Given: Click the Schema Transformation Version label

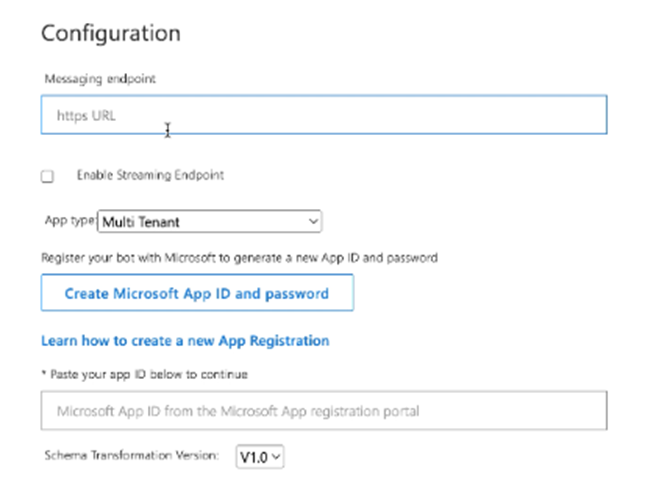Looking at the screenshot, I should 131,456.
